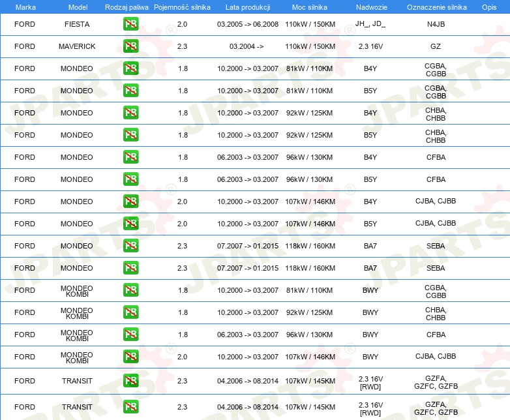Image resolution: width=510 pixels, height=420 pixels.
Task: Click the Moc silnika column header
Action: point(310,7)
